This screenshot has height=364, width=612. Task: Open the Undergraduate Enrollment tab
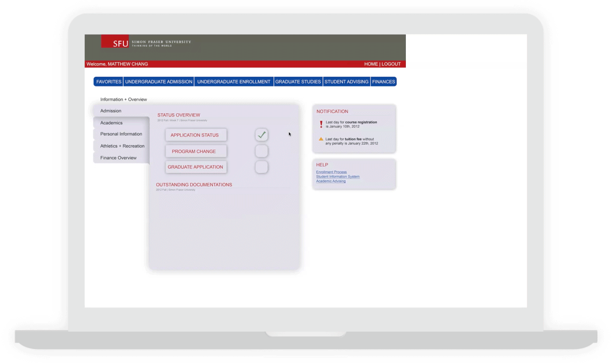(x=234, y=82)
